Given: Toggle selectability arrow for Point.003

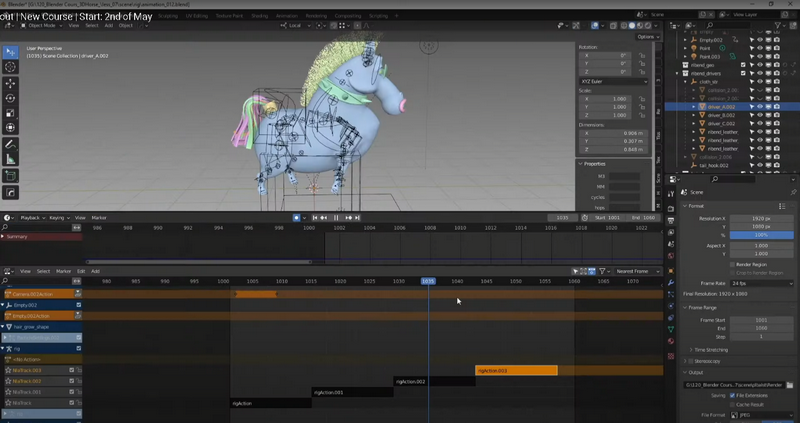Looking at the screenshot, I should pyautogui.click(x=752, y=57).
